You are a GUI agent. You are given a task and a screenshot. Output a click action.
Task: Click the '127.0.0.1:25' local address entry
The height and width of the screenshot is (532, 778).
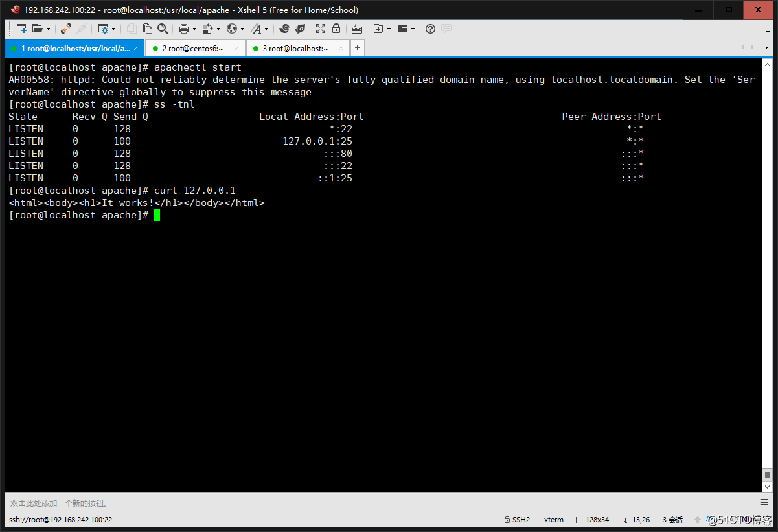tap(317, 141)
